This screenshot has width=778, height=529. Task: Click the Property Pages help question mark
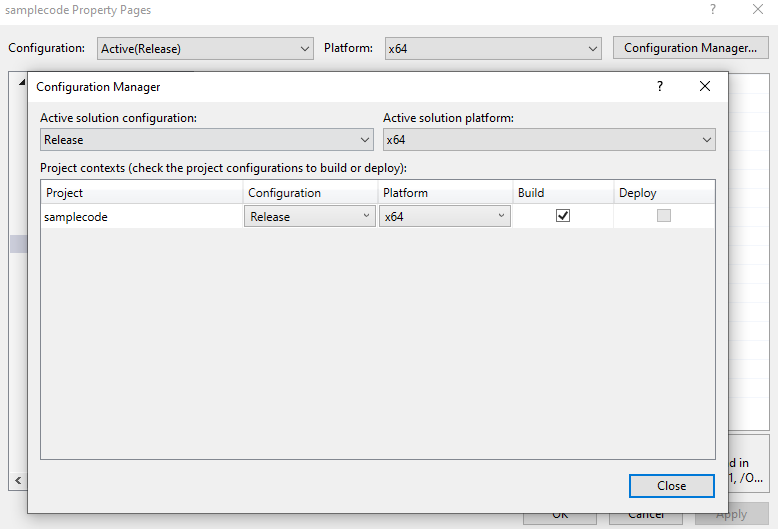pyautogui.click(x=713, y=9)
